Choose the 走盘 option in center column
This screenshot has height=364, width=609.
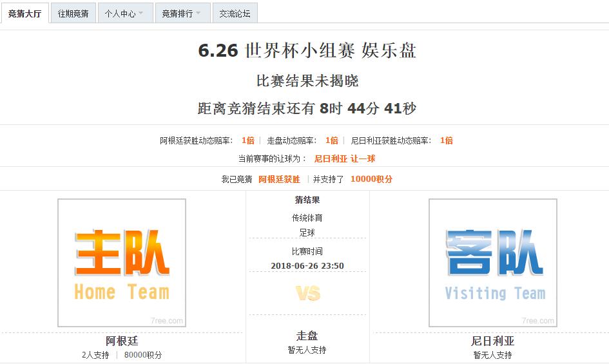tap(307, 336)
